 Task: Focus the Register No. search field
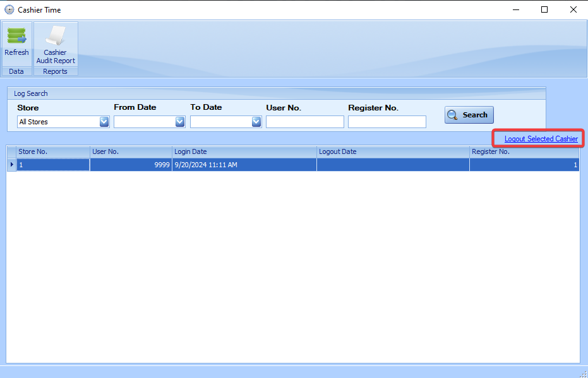387,122
